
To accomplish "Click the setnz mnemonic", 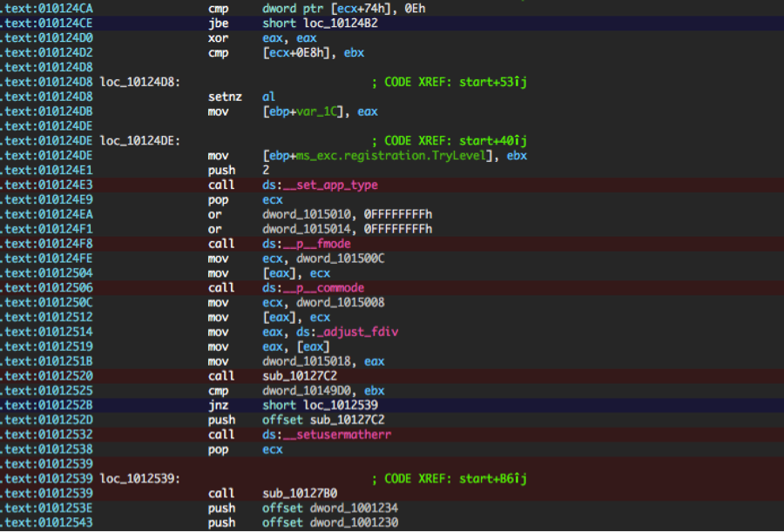I will (225, 97).
